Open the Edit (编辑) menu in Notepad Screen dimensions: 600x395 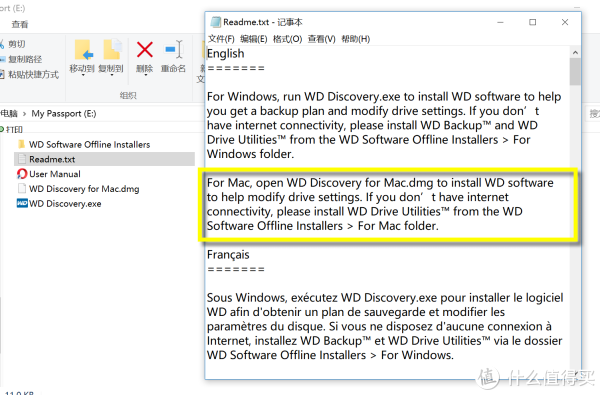coord(254,39)
